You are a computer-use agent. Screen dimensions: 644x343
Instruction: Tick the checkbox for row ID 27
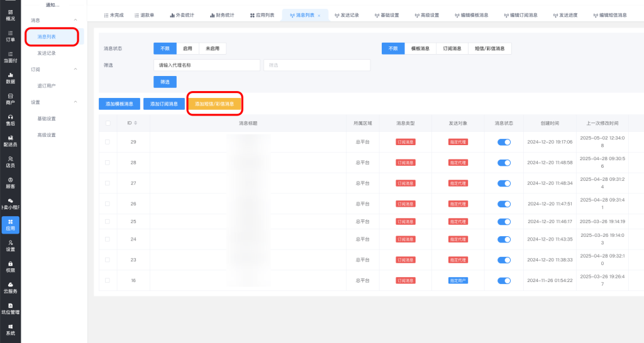point(108,183)
